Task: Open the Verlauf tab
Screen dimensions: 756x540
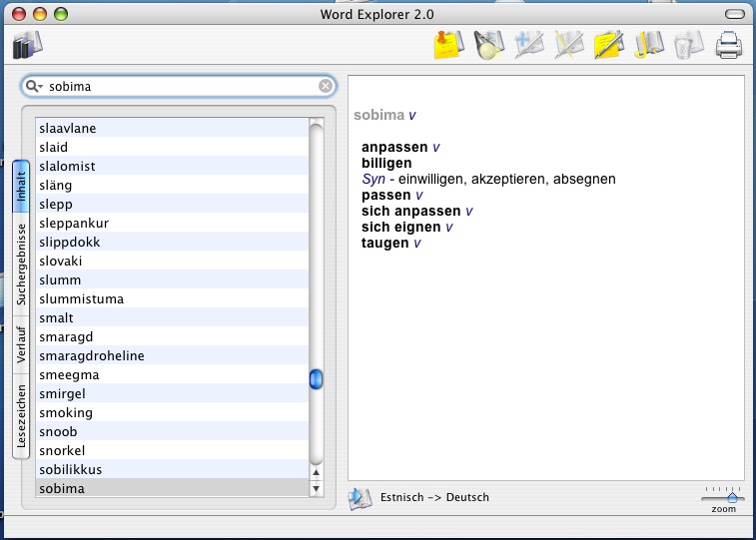Action: coord(21,345)
